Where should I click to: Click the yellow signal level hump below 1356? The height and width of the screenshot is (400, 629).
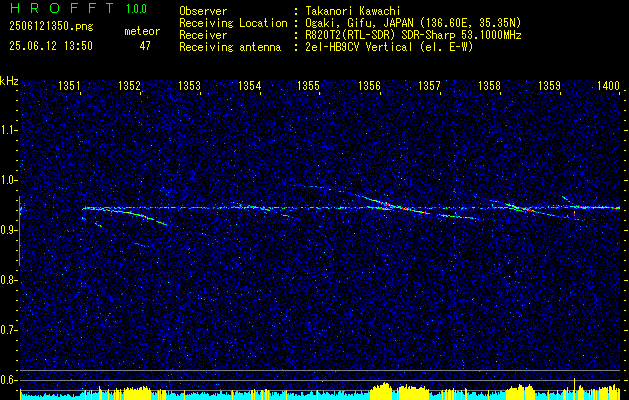point(381,390)
